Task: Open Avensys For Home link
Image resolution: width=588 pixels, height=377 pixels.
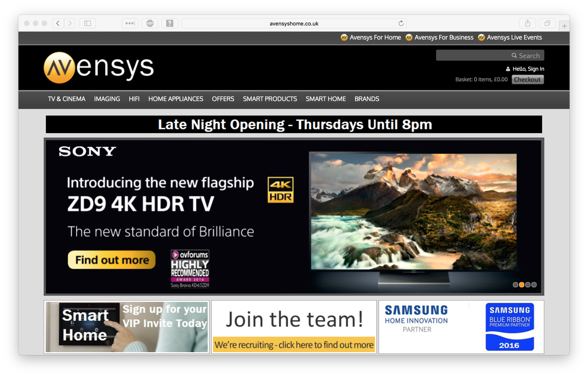Action: tap(371, 37)
